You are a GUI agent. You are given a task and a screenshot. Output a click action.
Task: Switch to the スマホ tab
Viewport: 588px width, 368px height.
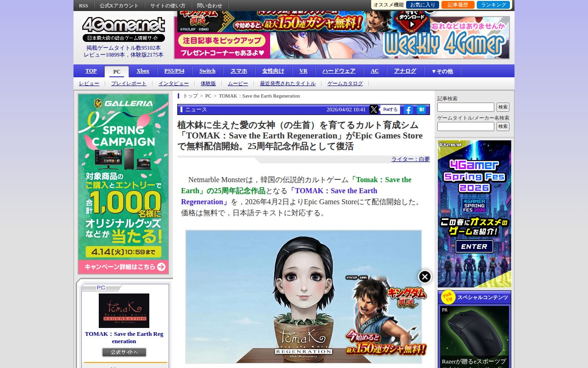(x=239, y=71)
